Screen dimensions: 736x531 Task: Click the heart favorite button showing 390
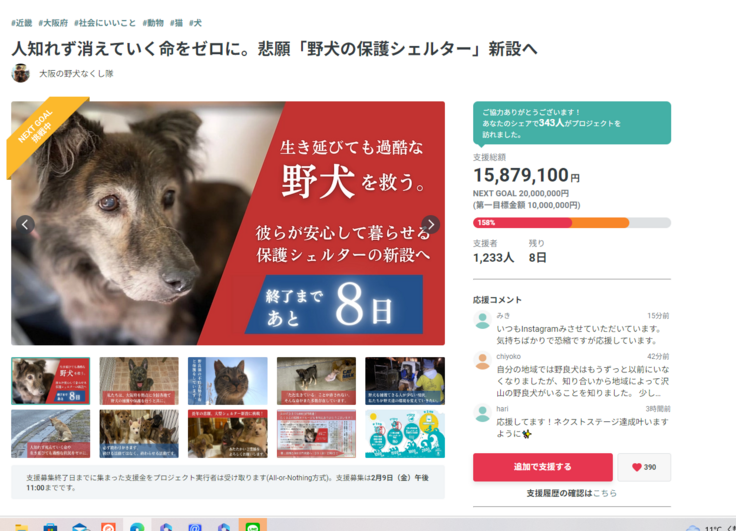[x=644, y=467]
